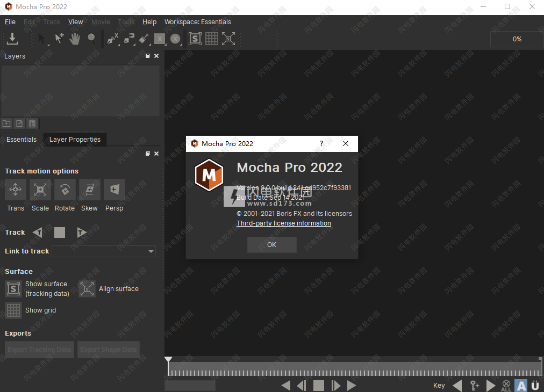Image resolution: width=544 pixels, height=392 pixels.
Task: Toggle the Überkey Ü button
Action: pos(535,386)
